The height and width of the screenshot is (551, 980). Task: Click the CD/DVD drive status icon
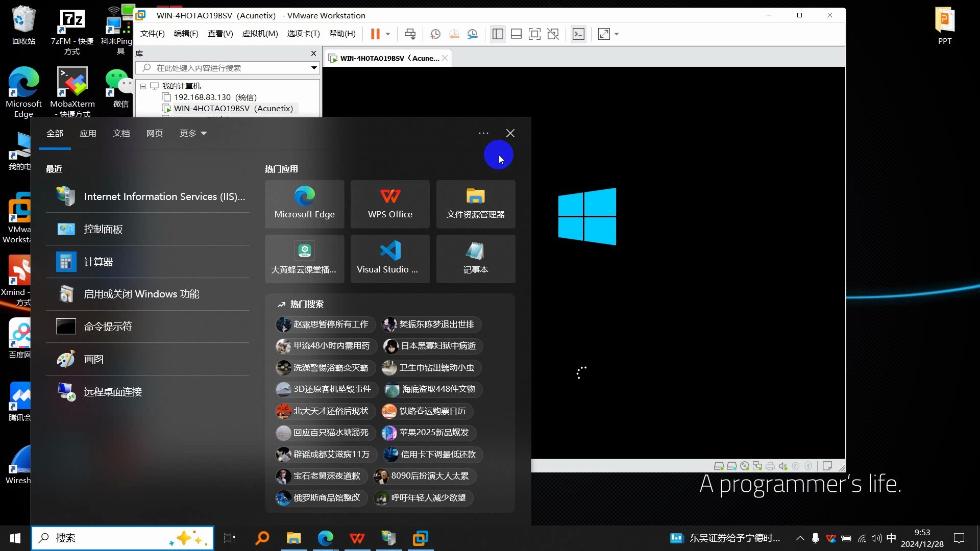[x=745, y=466]
